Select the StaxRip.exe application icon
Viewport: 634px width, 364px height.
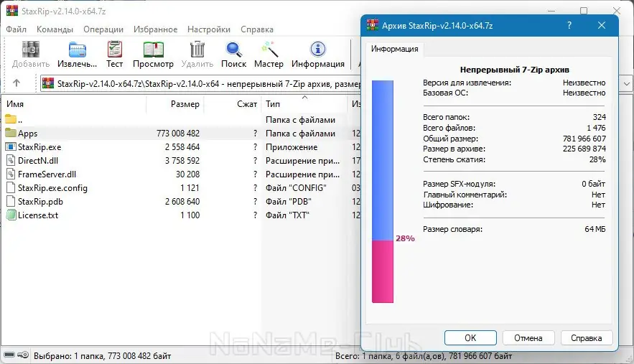point(11,146)
